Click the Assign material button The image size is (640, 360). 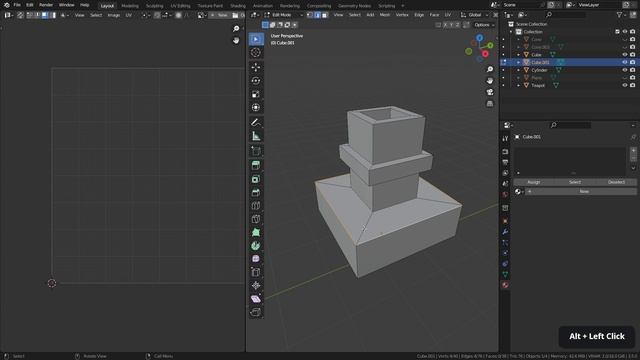(x=533, y=182)
